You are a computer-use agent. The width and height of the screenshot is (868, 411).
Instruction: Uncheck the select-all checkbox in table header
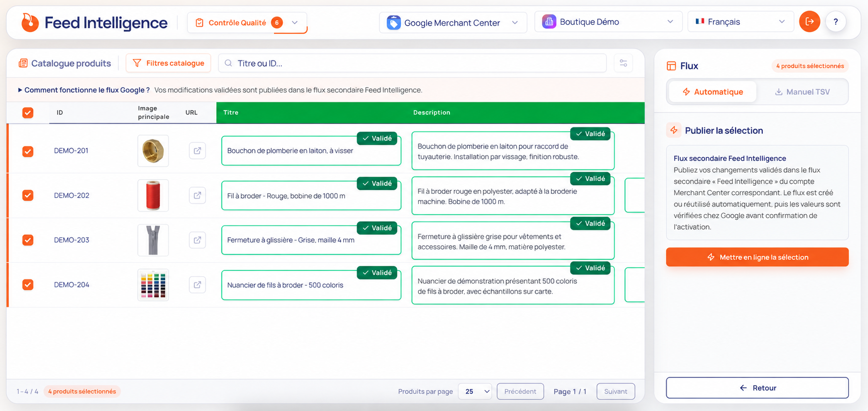(28, 113)
